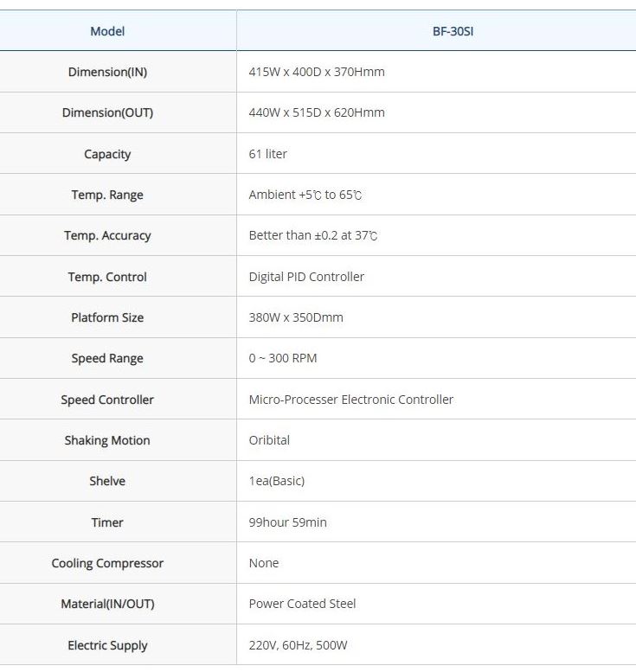Click the Model header cell
This screenshot has width=636, height=672.
(107, 31)
